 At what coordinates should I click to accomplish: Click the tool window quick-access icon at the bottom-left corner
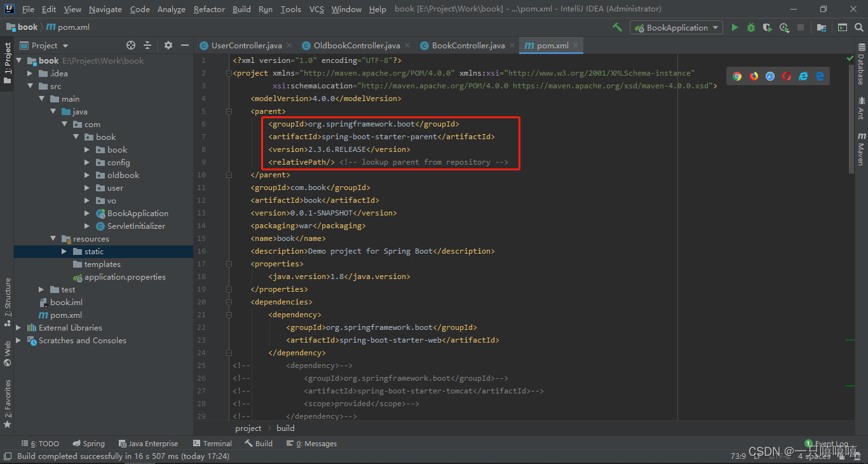click(x=7, y=456)
